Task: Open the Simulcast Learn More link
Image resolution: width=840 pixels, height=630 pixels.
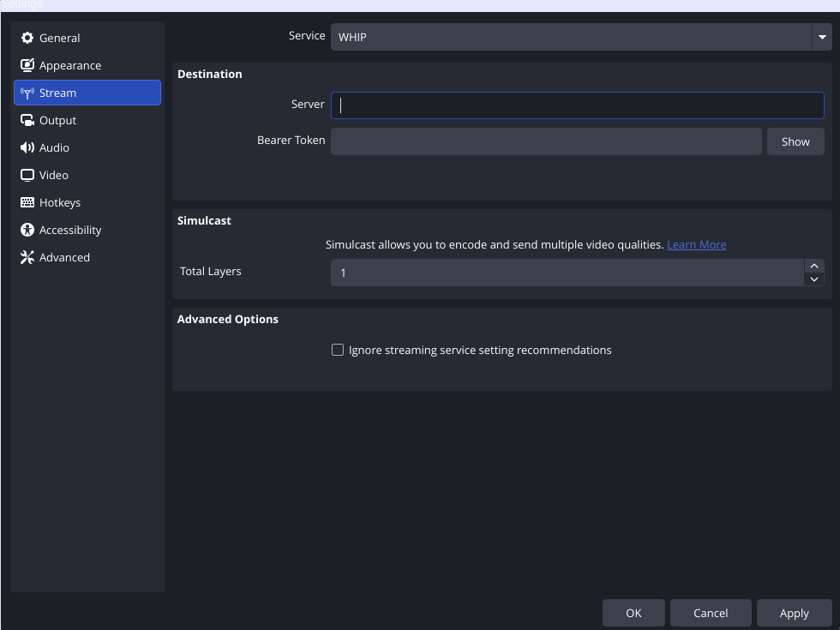Action: 696,245
